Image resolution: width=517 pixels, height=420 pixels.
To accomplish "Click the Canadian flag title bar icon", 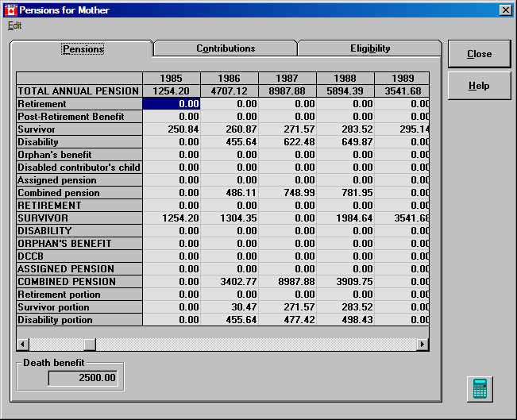I will pyautogui.click(x=10, y=10).
